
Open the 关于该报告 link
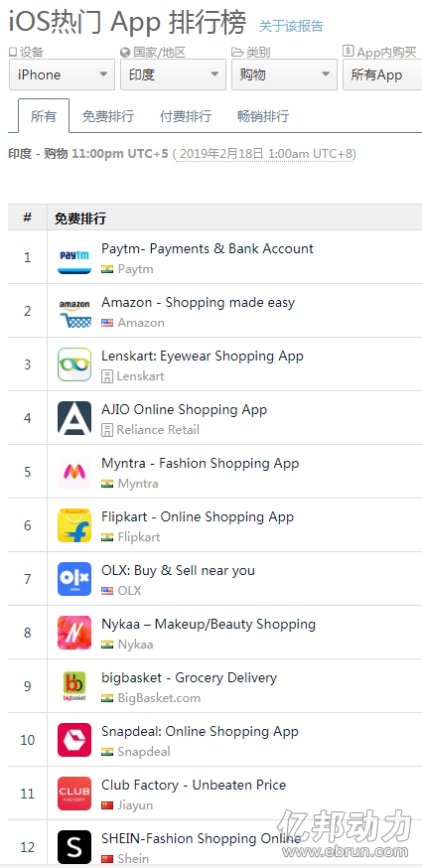(x=291, y=26)
